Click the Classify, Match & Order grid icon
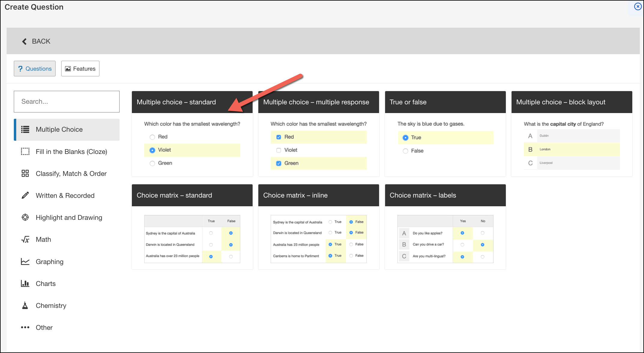The height and width of the screenshot is (353, 644). (25, 173)
